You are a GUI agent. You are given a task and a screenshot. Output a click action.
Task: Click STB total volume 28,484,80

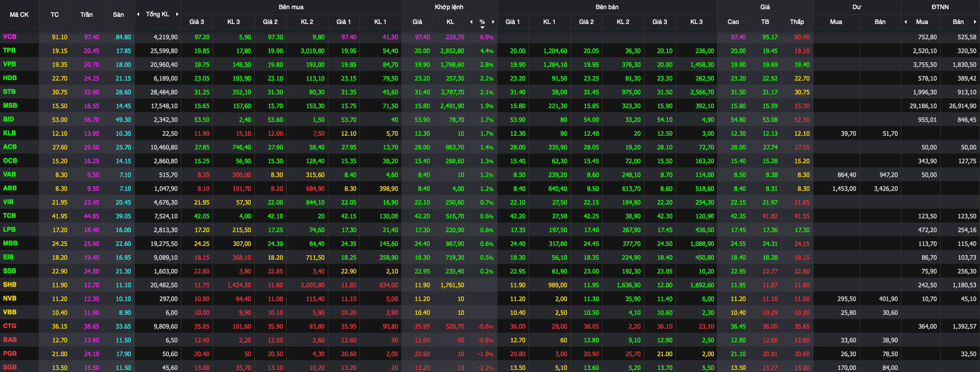[164, 92]
